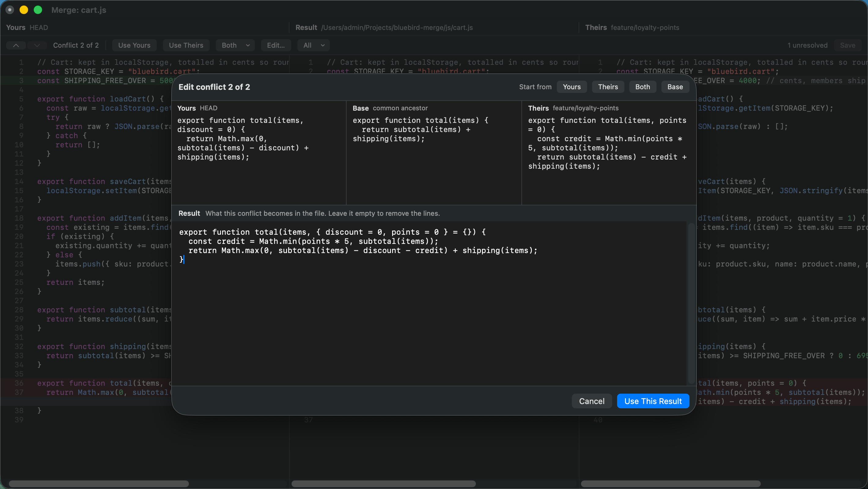Viewport: 868px width, 489px height.
Task: Click the 'return Math.max' line in Result editor
Action: [x=362, y=250]
